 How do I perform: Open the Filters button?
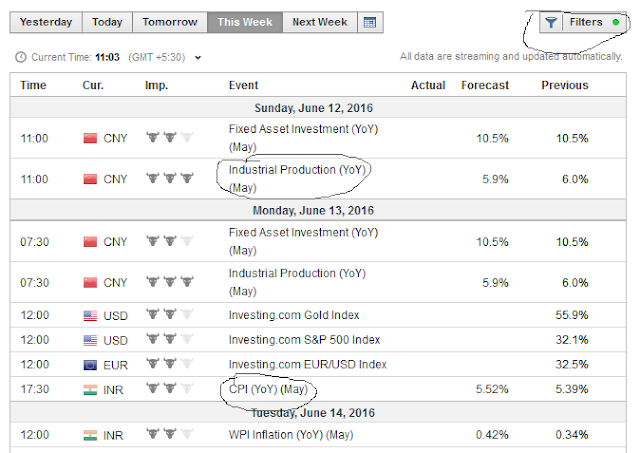pos(585,22)
